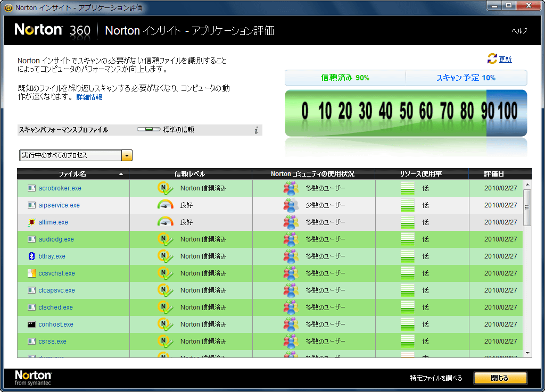Click Norton trusted badge for clsched.exe
The height and width of the screenshot is (392, 545).
(x=165, y=307)
